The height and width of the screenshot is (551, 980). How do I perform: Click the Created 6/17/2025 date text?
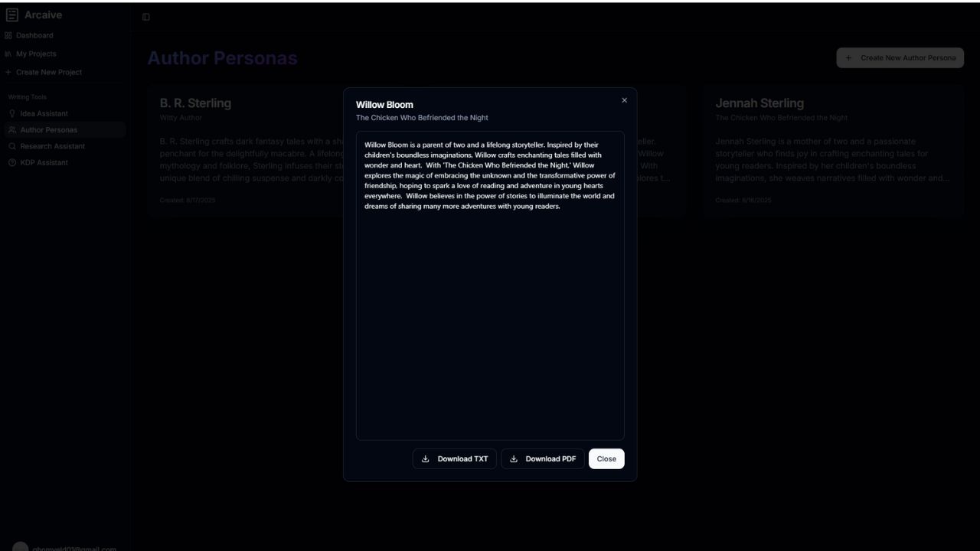point(188,201)
